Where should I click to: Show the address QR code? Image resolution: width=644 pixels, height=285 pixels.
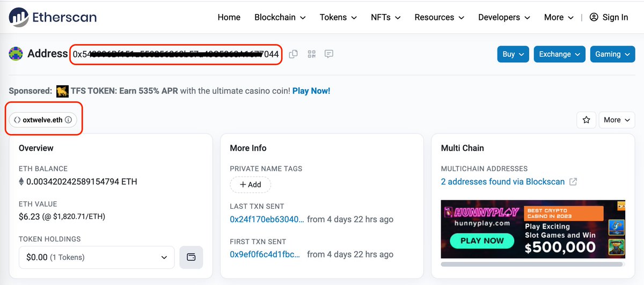point(311,54)
